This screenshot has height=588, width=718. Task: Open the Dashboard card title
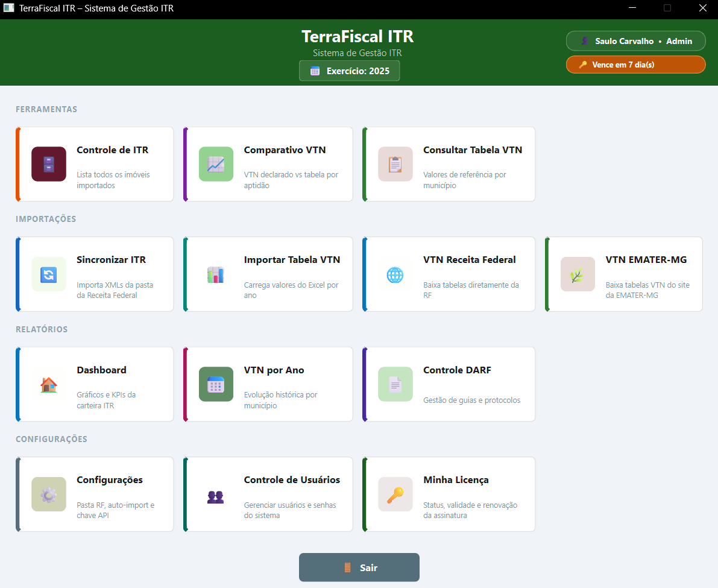pos(102,370)
